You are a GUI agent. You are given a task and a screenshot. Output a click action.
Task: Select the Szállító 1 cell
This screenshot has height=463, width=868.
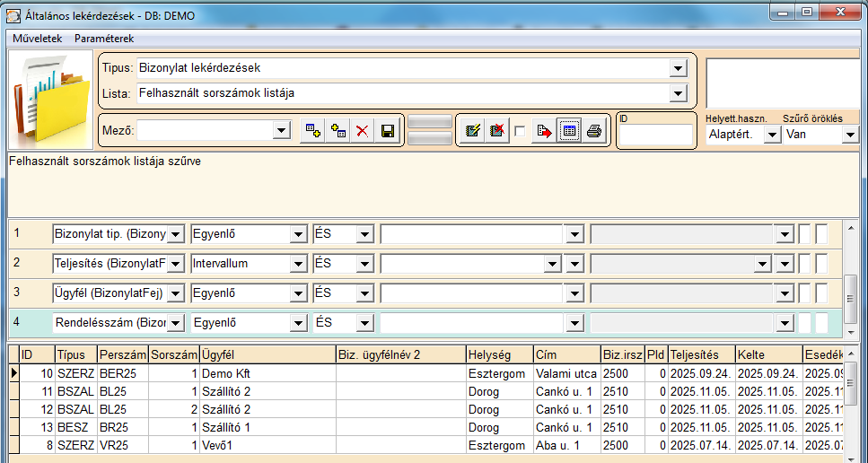point(267,428)
